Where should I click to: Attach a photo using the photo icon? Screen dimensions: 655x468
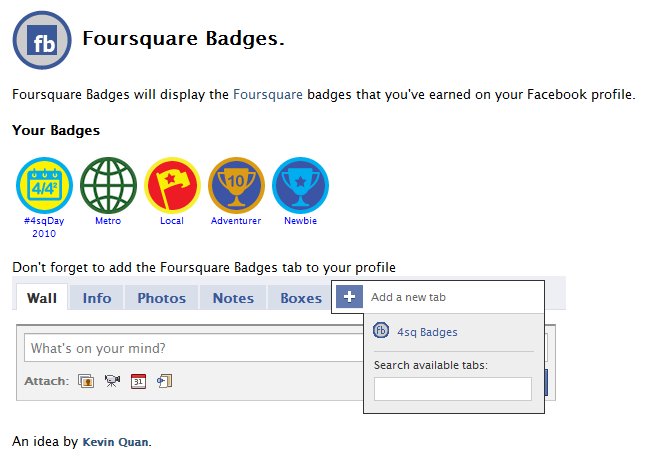86,381
